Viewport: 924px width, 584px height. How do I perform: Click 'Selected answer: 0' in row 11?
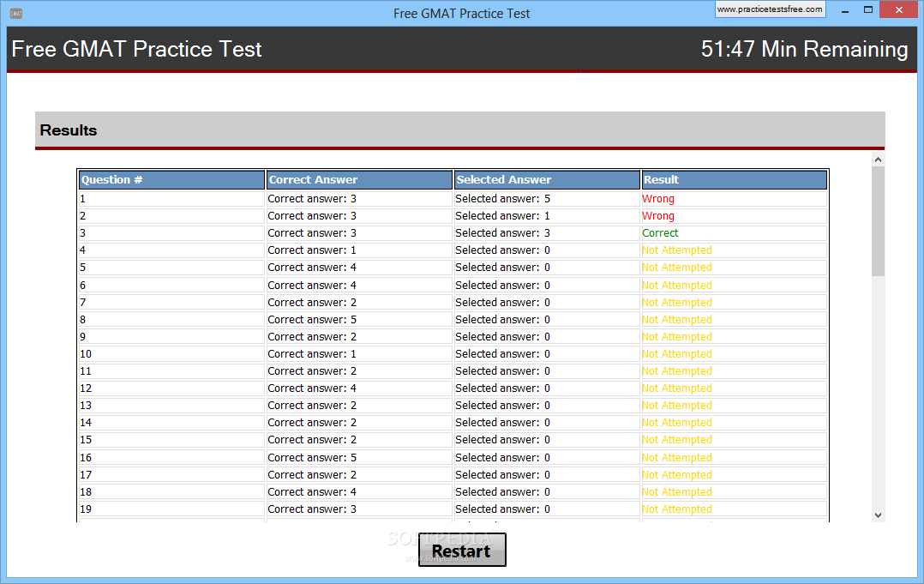click(x=502, y=370)
